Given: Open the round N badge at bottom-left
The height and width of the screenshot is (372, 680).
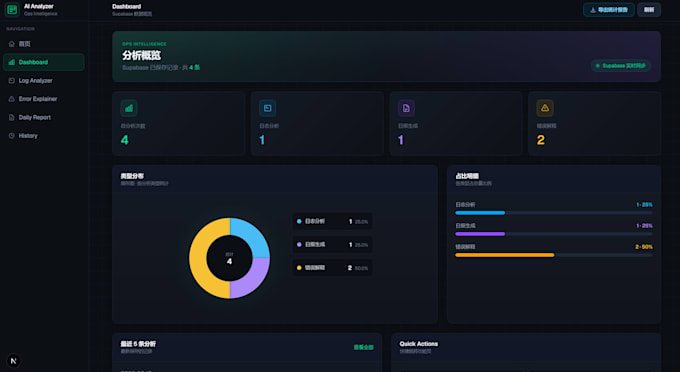Looking at the screenshot, I should 13,361.
